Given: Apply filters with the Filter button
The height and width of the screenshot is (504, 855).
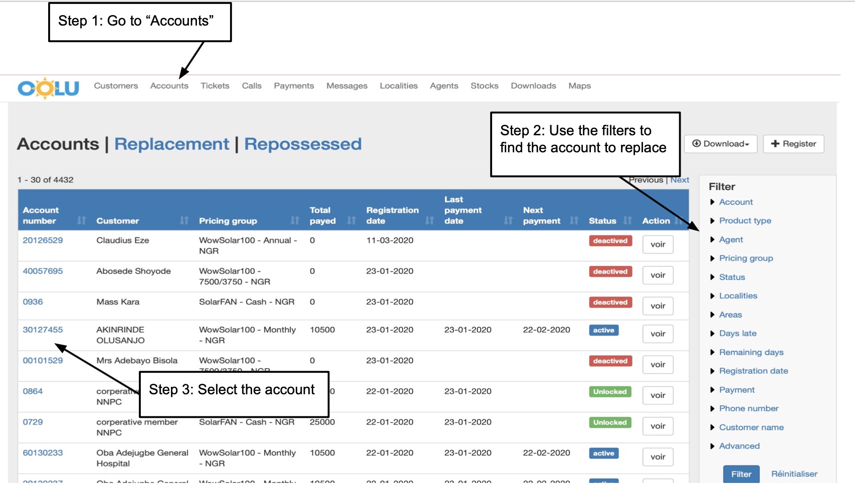Looking at the screenshot, I should click(741, 474).
